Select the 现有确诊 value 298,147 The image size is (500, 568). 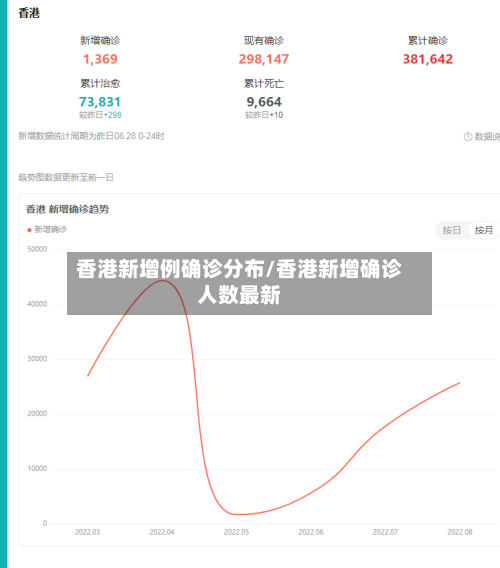tap(264, 59)
